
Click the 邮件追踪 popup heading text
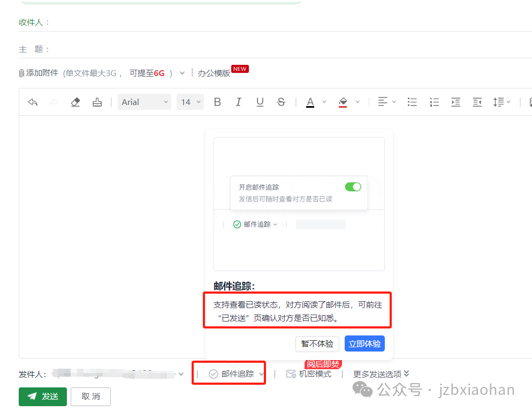(234, 286)
